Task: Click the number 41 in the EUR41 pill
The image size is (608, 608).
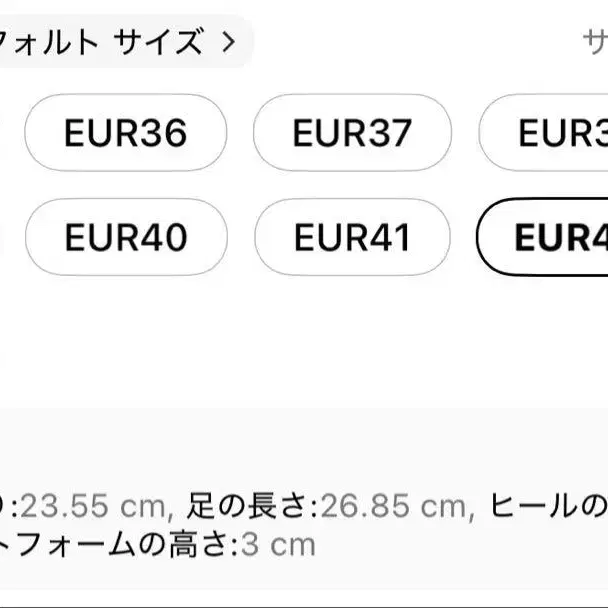Action: coord(386,237)
